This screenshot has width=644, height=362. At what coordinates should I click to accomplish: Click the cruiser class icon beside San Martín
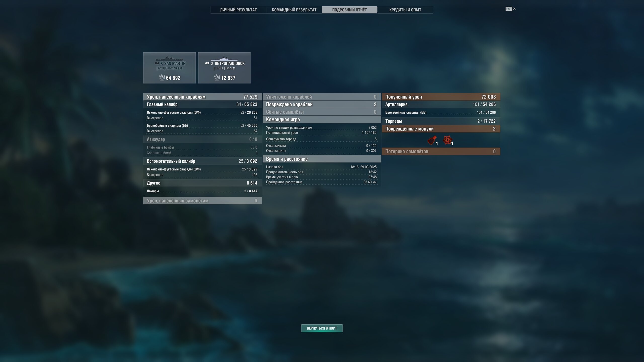(x=157, y=63)
